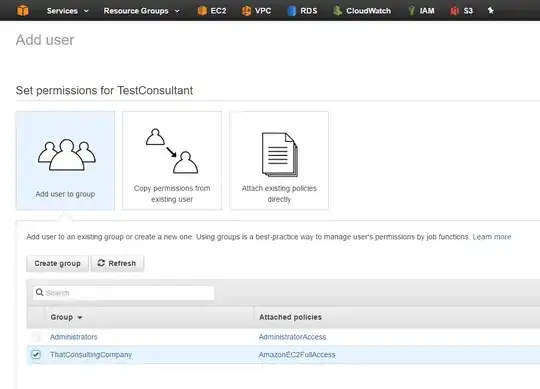Open the Learn more link
540x389 pixels.
(492, 237)
